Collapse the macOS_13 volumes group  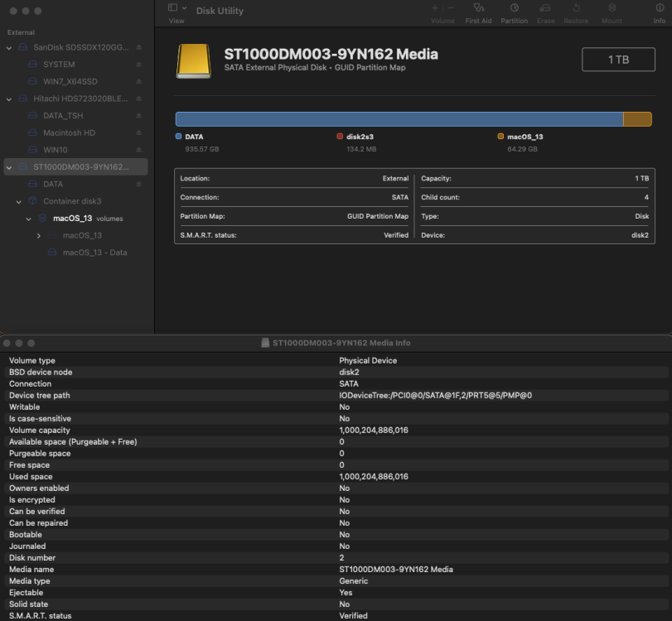pyautogui.click(x=29, y=219)
